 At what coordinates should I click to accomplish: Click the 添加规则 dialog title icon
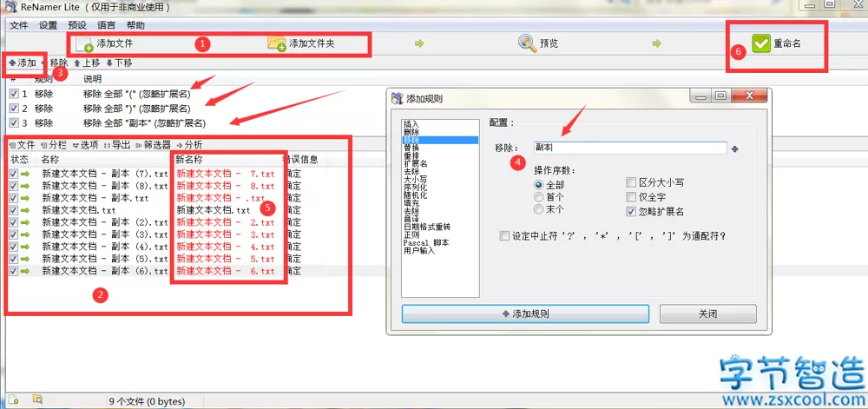click(397, 99)
